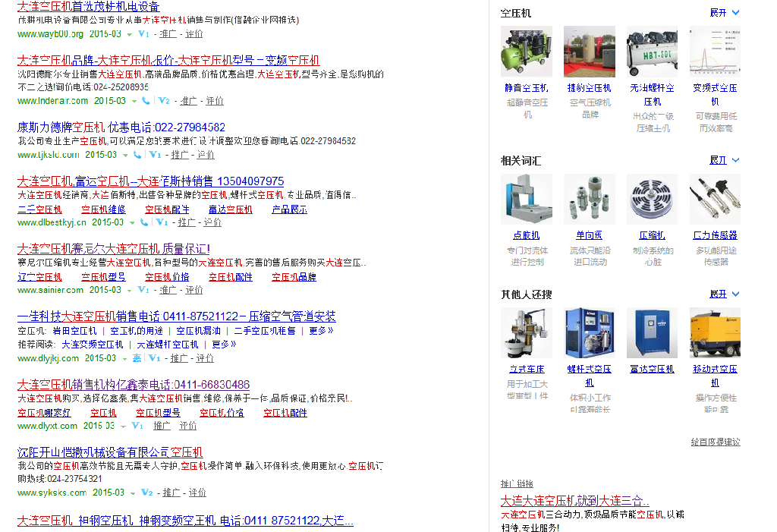This screenshot has height=532, width=777.
Task: Open the dropdown arrow after www.dlyxt.com
Action: pos(123,426)
